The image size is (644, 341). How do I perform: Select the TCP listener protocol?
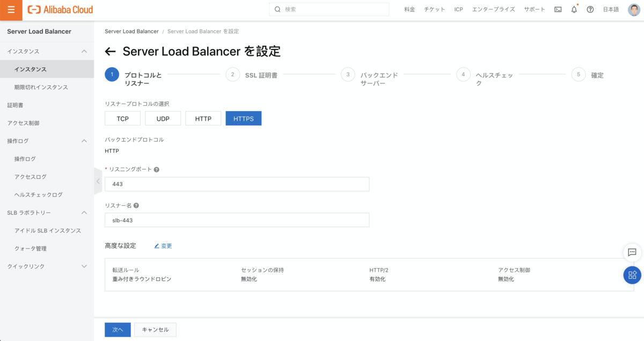[122, 119]
